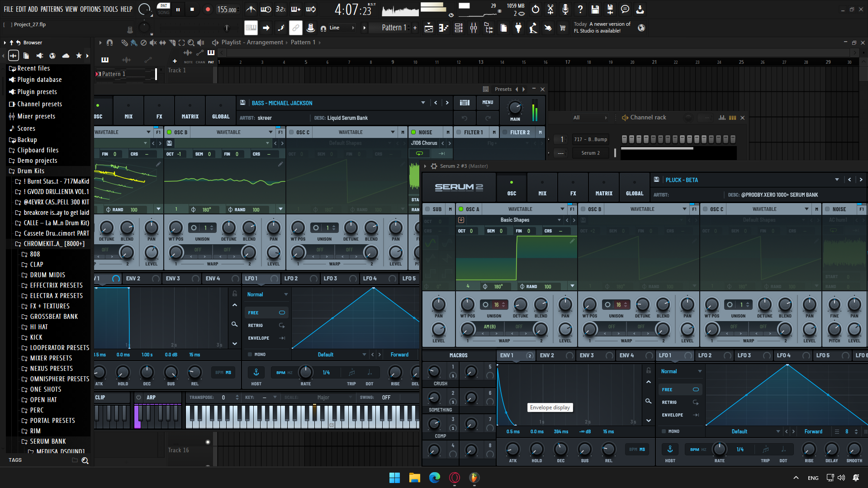Click the undo history icon
868x488 pixels.
point(536,9)
